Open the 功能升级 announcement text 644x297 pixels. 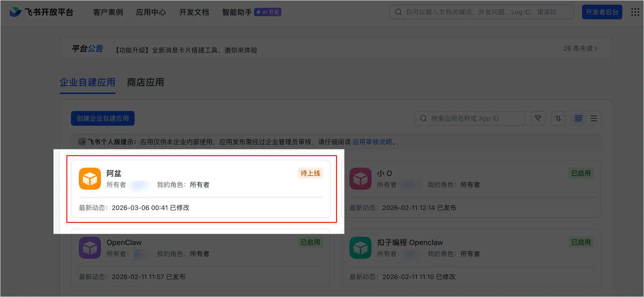pyautogui.click(x=185, y=50)
